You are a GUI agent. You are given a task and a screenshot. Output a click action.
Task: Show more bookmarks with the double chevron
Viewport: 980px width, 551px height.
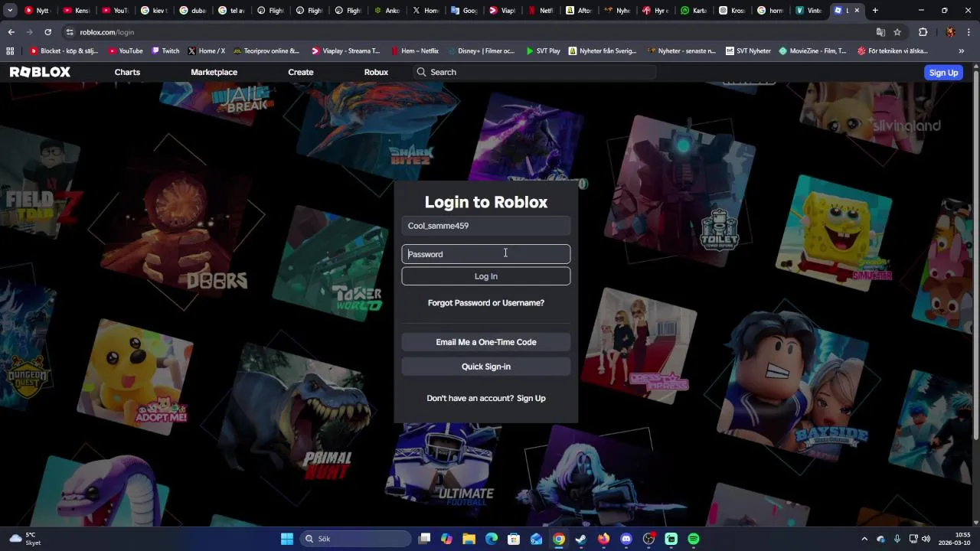click(961, 51)
